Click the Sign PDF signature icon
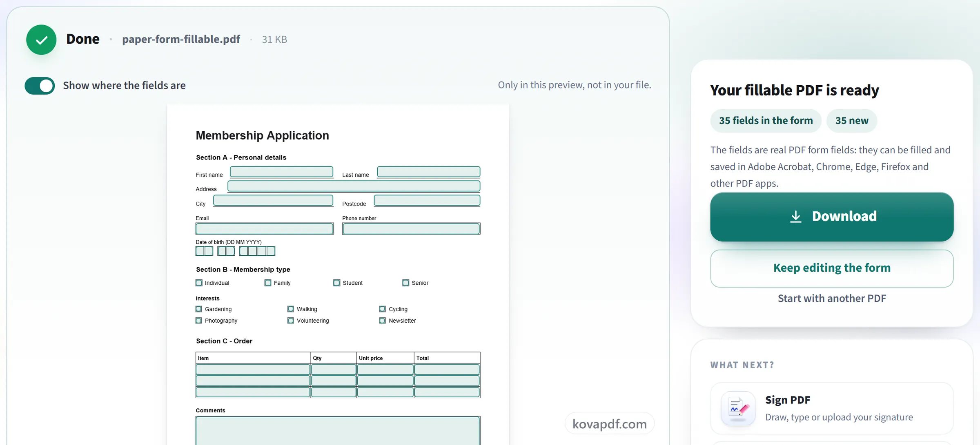 738,408
